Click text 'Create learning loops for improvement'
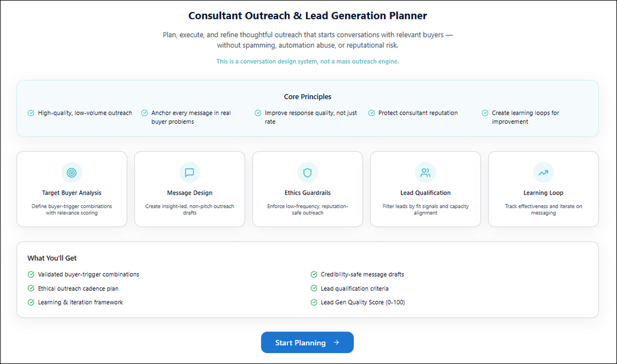The image size is (617, 364). pyautogui.click(x=526, y=117)
